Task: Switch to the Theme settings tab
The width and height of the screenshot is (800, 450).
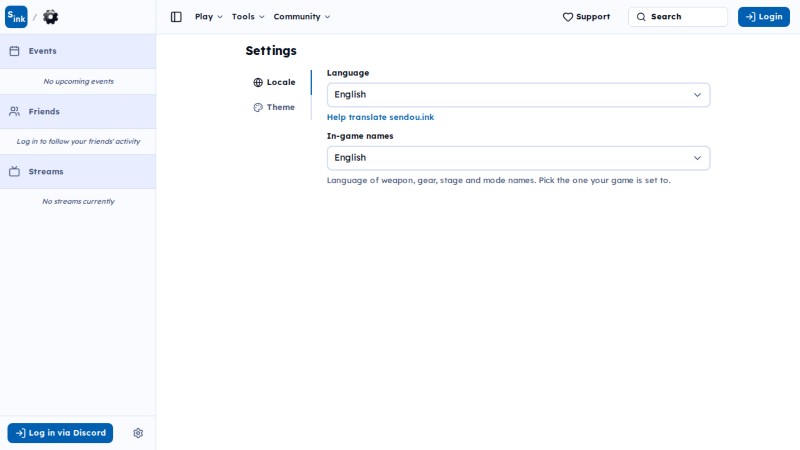Action: 274,107
